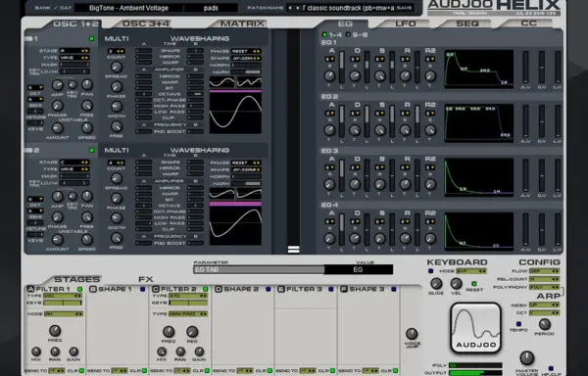588x376 pixels.
Task: Switch to CC tab
Action: point(528,23)
